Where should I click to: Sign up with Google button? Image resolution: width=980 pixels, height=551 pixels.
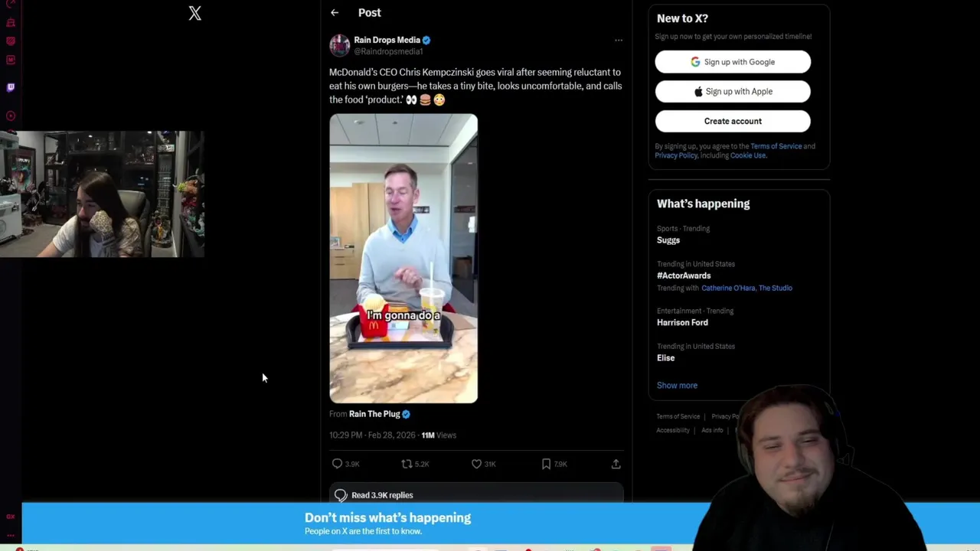point(733,62)
